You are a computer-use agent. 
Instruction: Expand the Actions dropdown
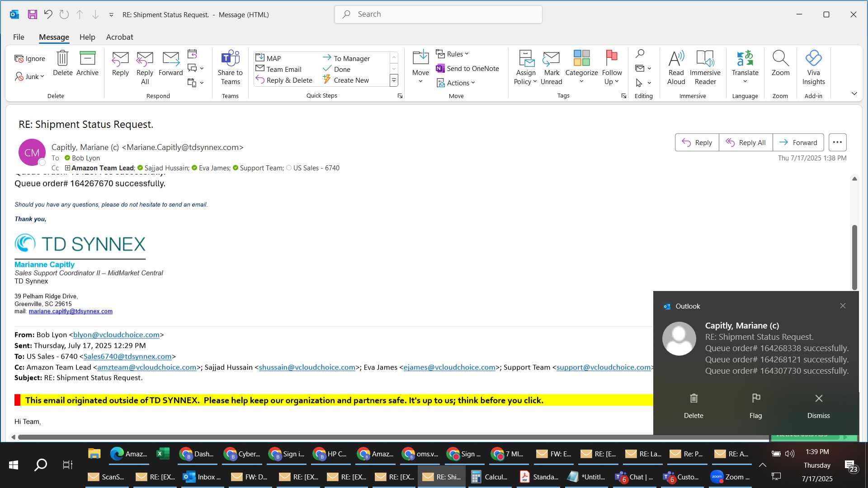click(x=456, y=83)
